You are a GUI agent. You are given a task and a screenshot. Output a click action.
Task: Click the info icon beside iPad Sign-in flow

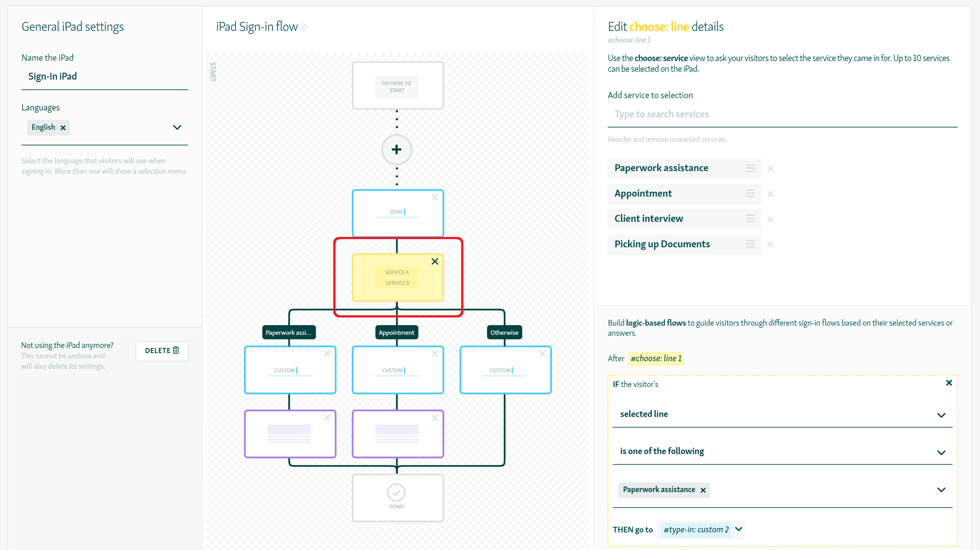(303, 27)
